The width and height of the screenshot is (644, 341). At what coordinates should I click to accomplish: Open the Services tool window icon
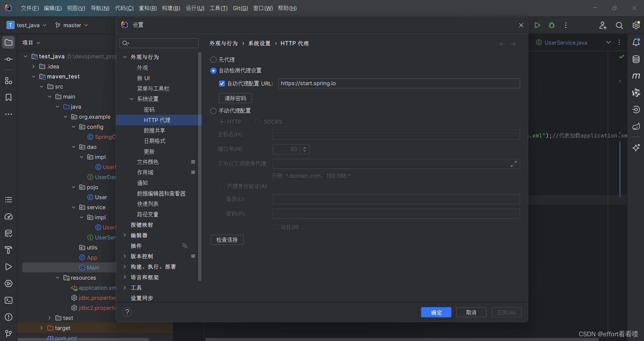(9, 284)
